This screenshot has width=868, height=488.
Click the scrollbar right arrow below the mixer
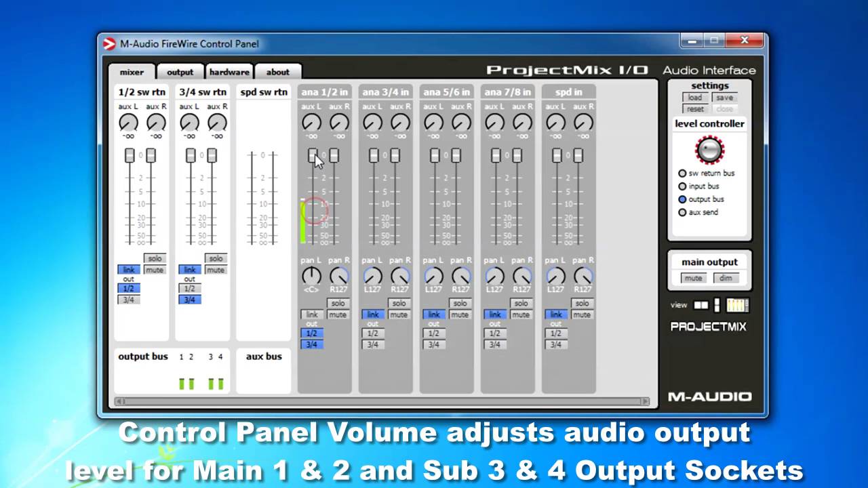coord(646,401)
